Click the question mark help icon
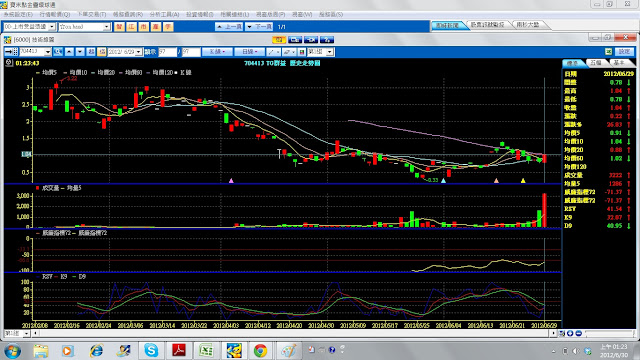The width and height of the screenshot is (640, 360). click(327, 40)
